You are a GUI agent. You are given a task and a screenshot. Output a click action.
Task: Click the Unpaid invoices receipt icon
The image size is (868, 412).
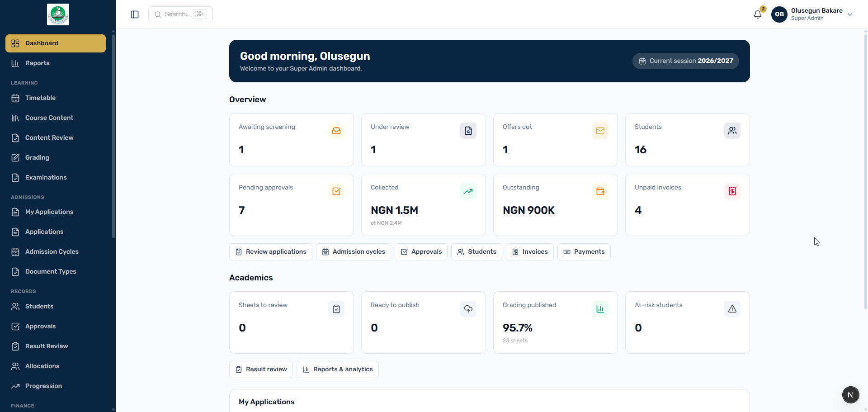(732, 191)
